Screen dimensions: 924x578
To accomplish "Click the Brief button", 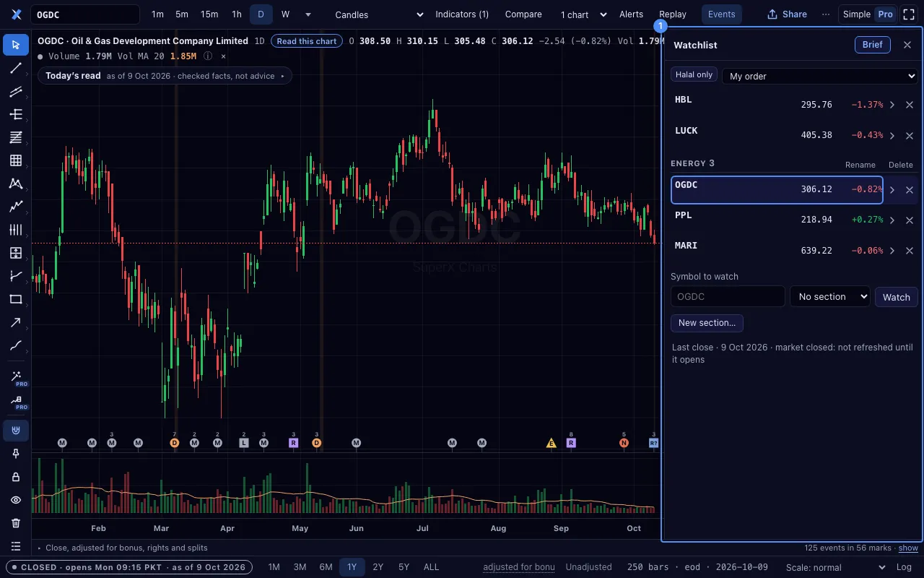I will tap(873, 45).
